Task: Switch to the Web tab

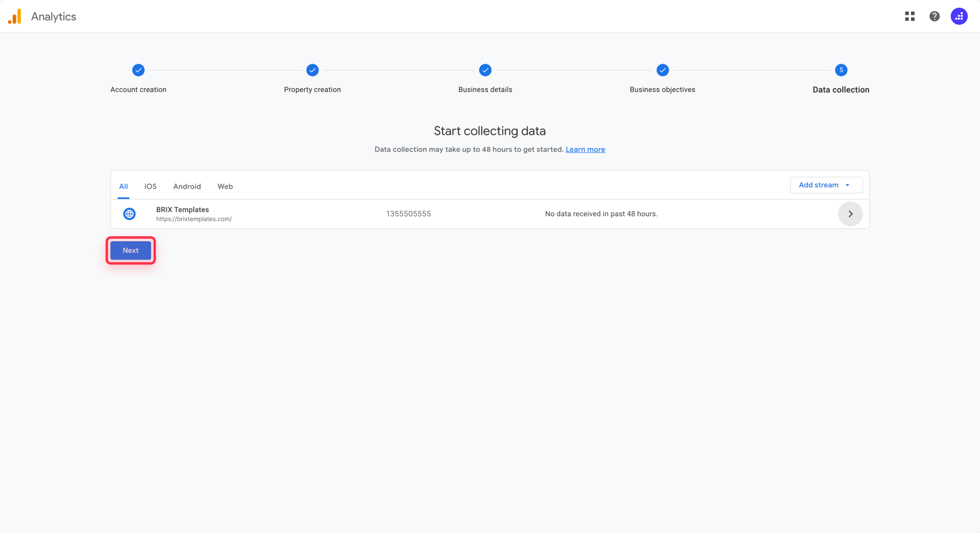Action: [225, 186]
